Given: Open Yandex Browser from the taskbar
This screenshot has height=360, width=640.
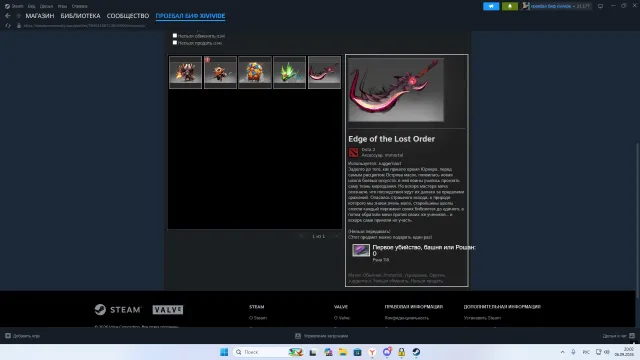Looking at the screenshot, I should 372,352.
